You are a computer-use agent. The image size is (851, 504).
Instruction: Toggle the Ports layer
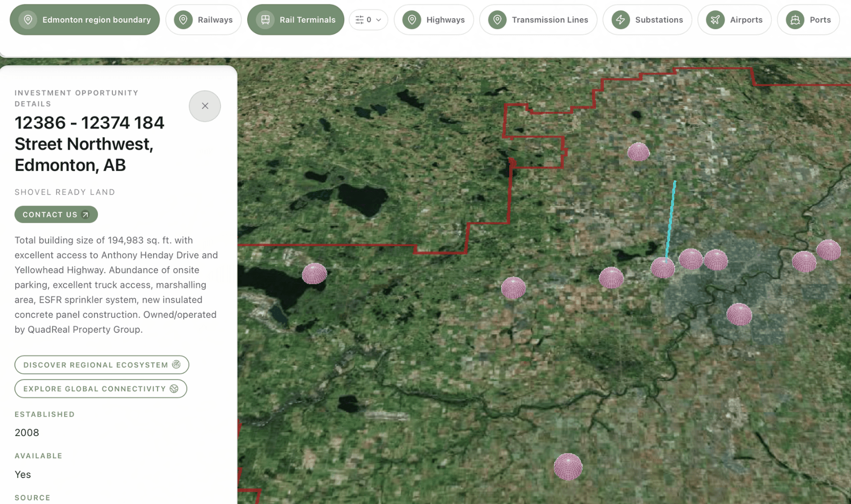tap(808, 20)
